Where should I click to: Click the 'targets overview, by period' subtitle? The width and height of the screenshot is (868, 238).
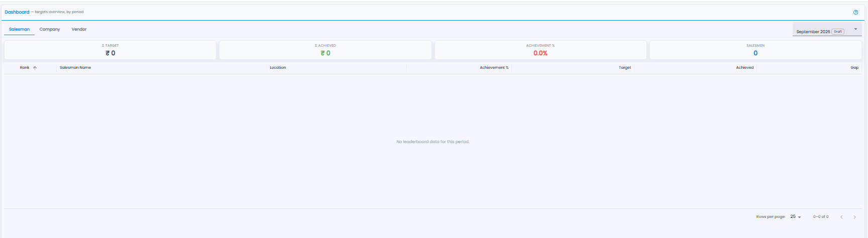click(59, 12)
